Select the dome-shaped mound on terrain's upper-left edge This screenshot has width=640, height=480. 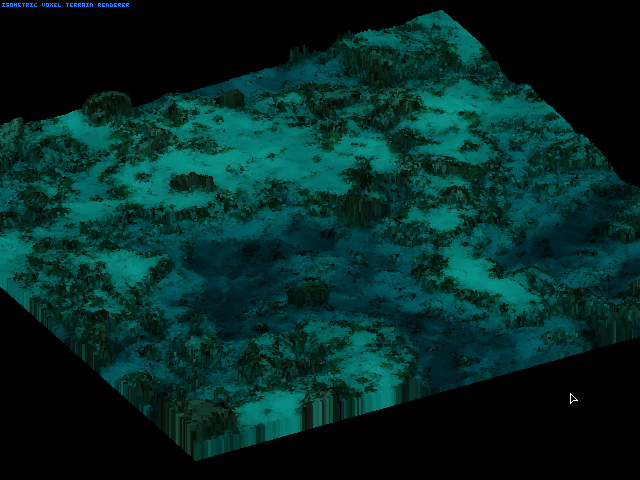pos(107,104)
